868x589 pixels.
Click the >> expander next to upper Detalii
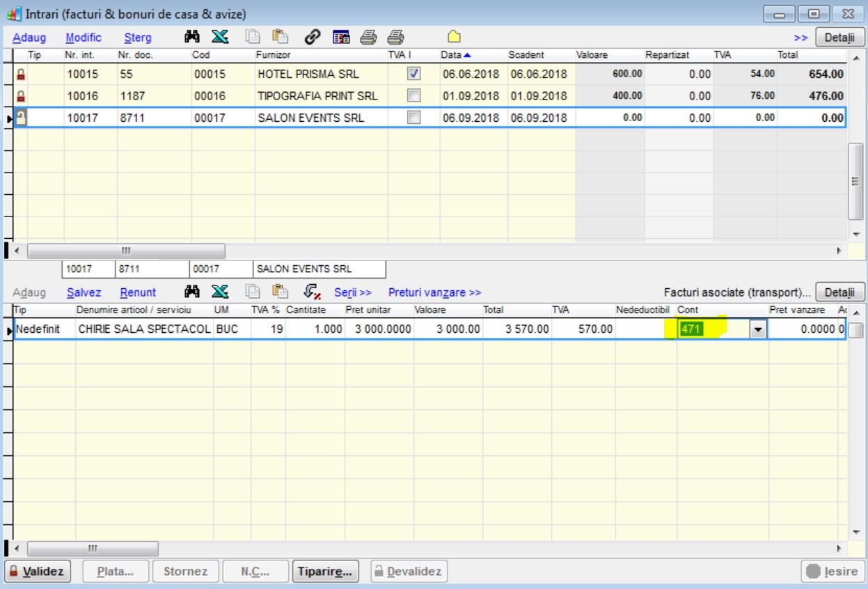pyautogui.click(x=800, y=37)
